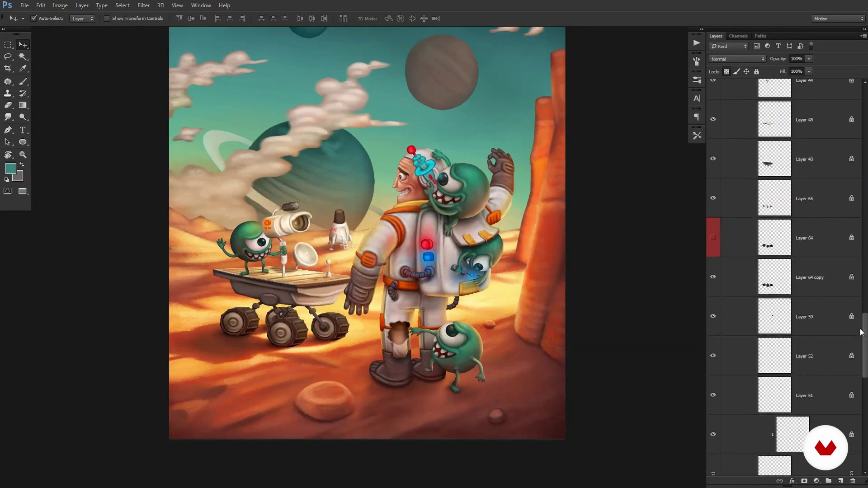Lock all button in Layers panel
This screenshot has height=488, width=868.
tap(756, 71)
